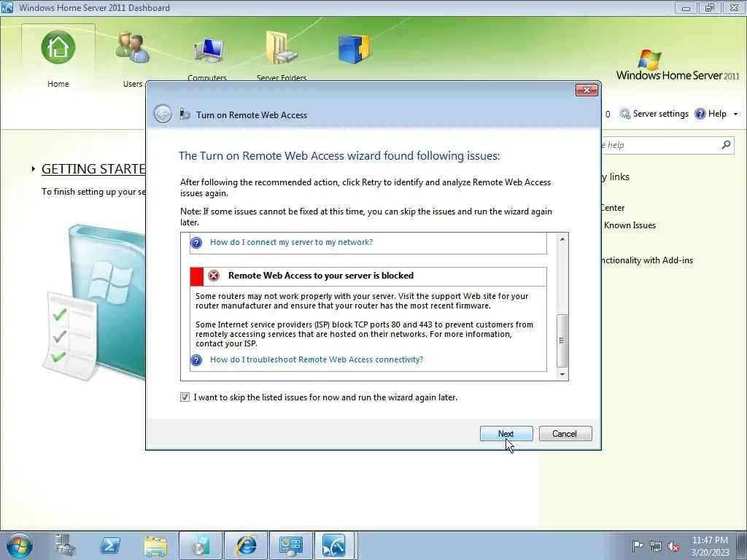The image size is (747, 560).
Task: Click the muted volume tray icon
Action: [x=673, y=546]
